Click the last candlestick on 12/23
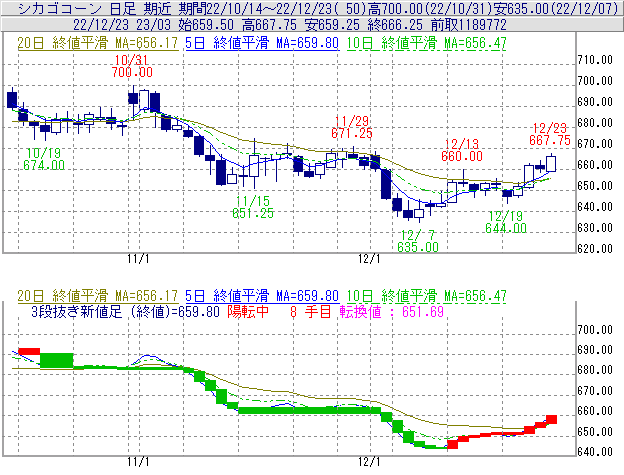624x475 pixels. (551, 163)
